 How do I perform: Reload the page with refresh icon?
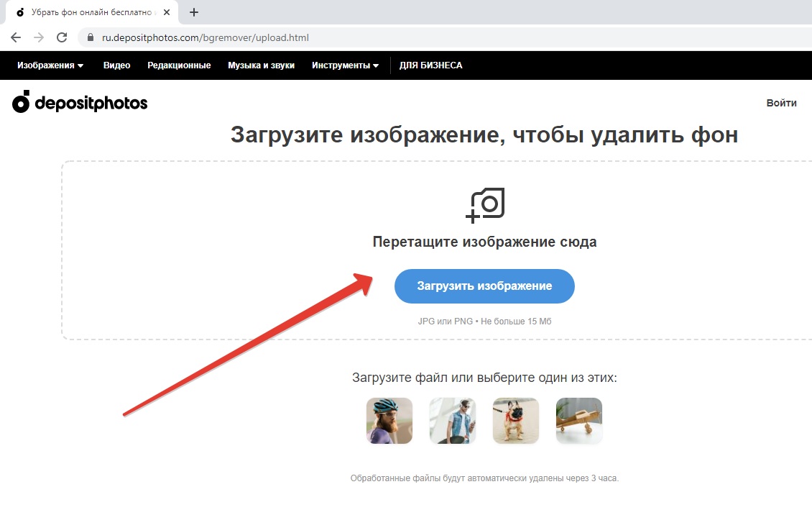62,37
